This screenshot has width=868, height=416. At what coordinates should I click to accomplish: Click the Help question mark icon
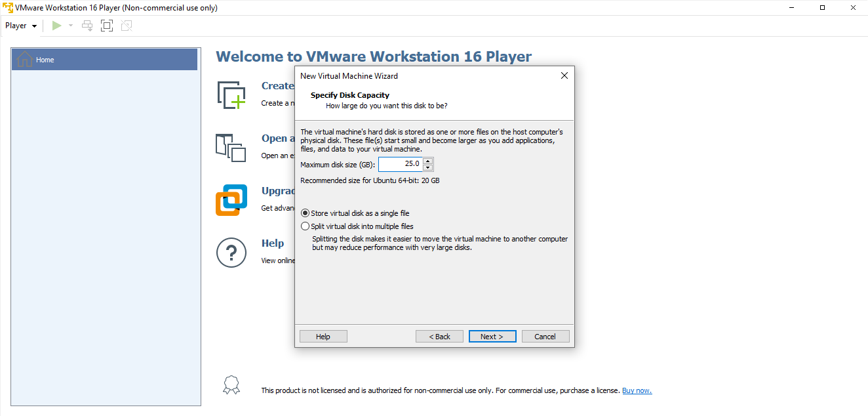pyautogui.click(x=231, y=253)
